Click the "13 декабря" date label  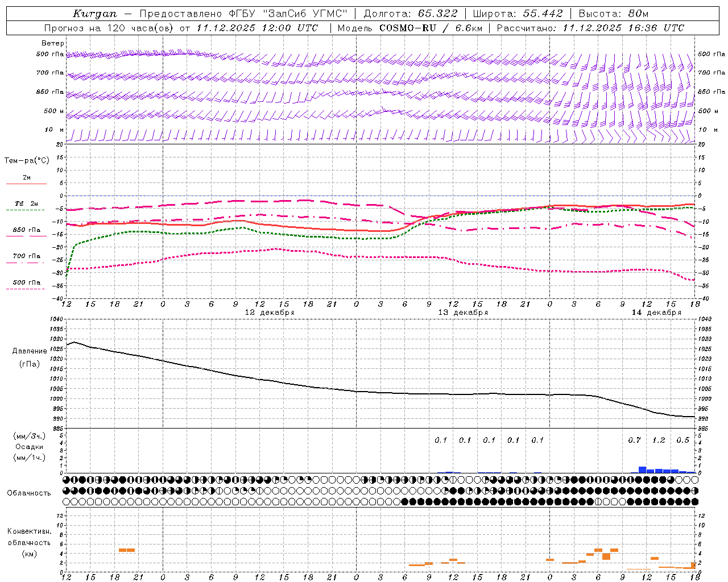tap(463, 313)
